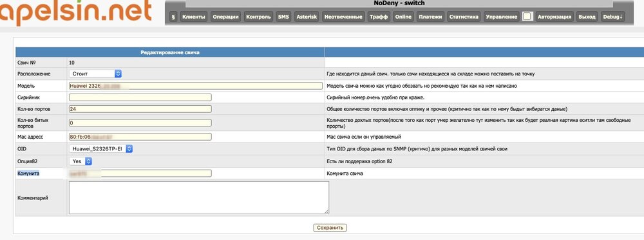Click the Есть ли поддержка option 82 description
This screenshot has width=644, height=240.
(x=359, y=161)
